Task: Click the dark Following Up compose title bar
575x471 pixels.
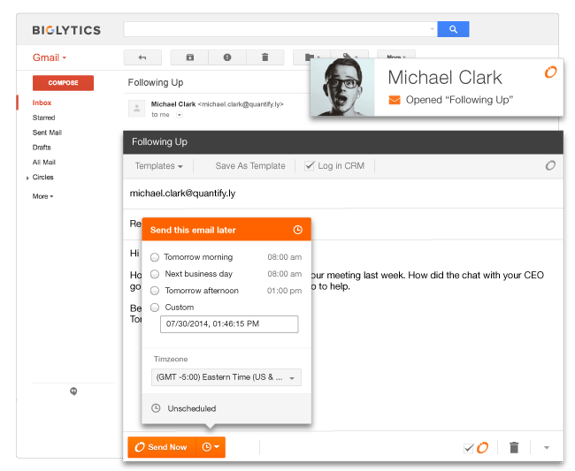Action: point(343,142)
